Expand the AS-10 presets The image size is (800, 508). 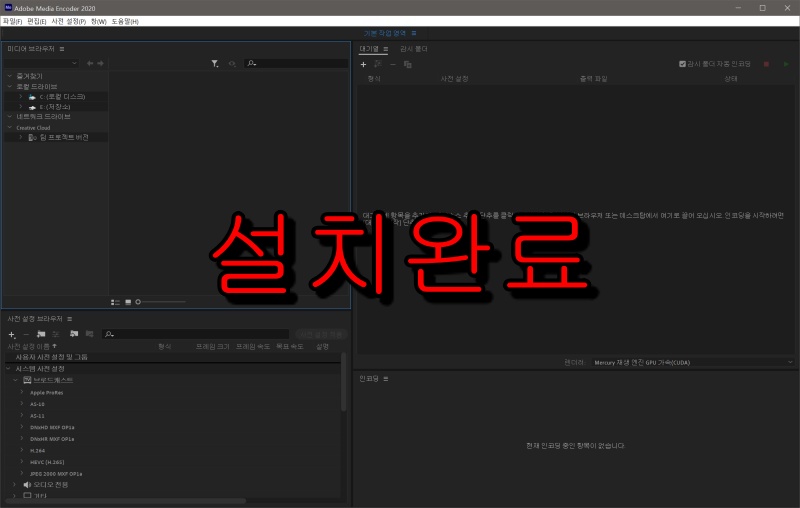pos(21,403)
